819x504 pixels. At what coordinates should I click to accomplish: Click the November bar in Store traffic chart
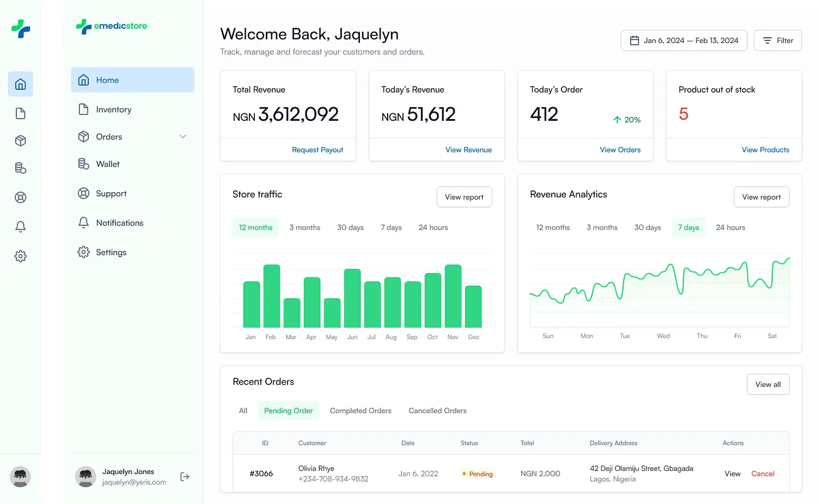[453, 296]
